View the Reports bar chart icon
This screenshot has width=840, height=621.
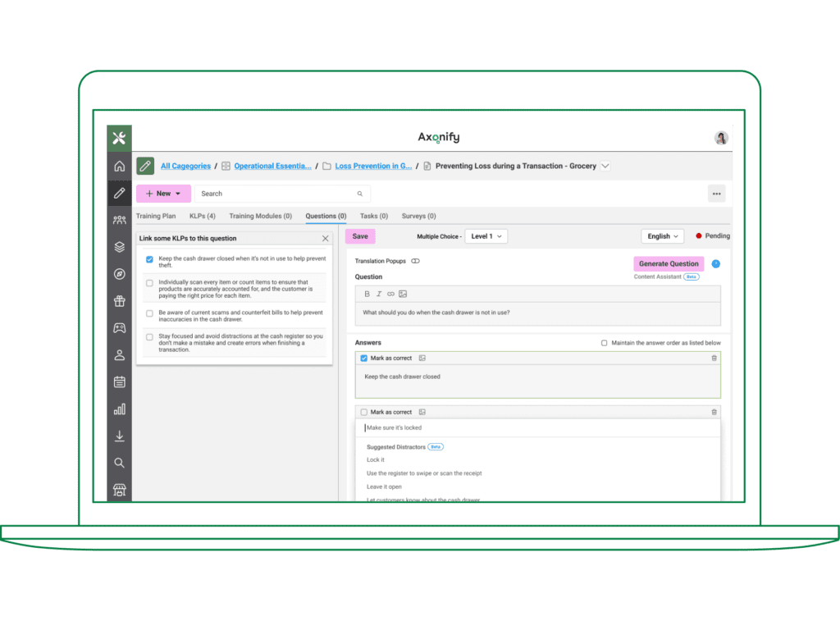tap(119, 409)
